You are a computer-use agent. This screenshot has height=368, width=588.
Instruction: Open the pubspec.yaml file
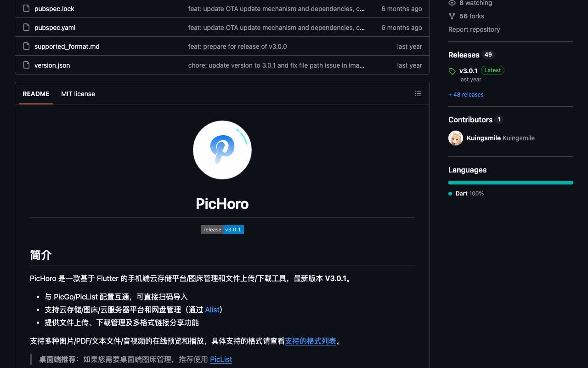click(55, 28)
